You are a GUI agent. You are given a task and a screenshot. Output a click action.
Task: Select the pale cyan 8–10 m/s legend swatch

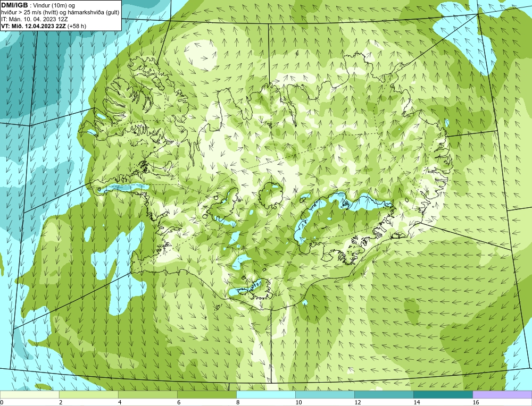[266, 395]
